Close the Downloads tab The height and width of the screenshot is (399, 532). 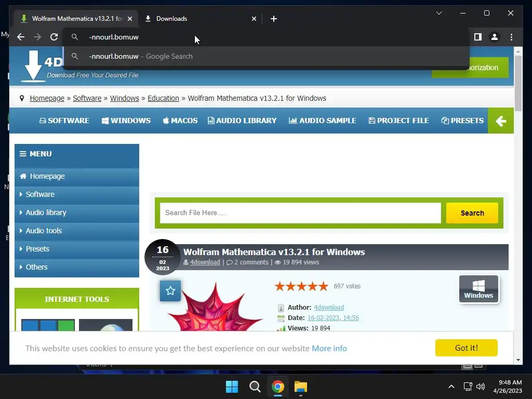[254, 19]
